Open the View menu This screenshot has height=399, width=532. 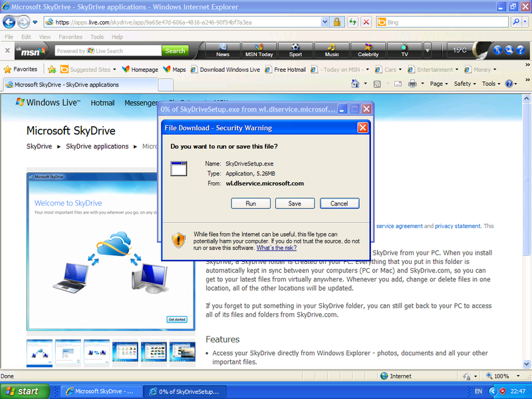pos(45,37)
